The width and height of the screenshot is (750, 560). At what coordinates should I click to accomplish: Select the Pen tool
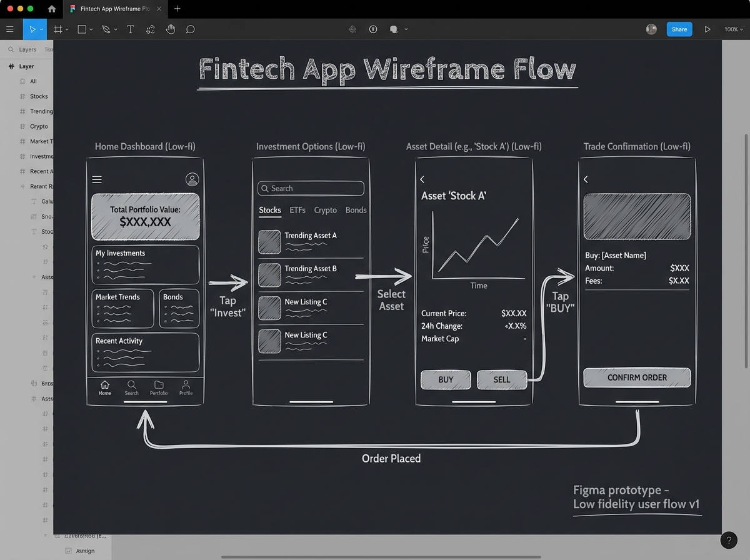coord(105,29)
